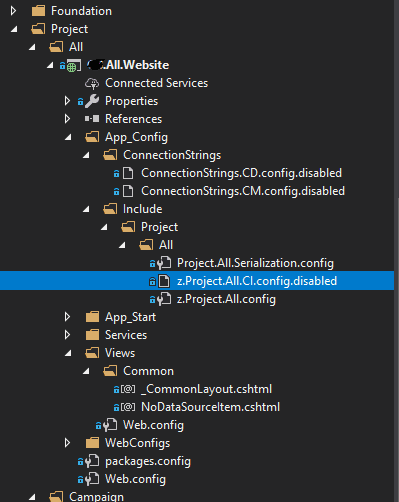Click the Project.All.Serialization.config file icon

click(x=164, y=263)
